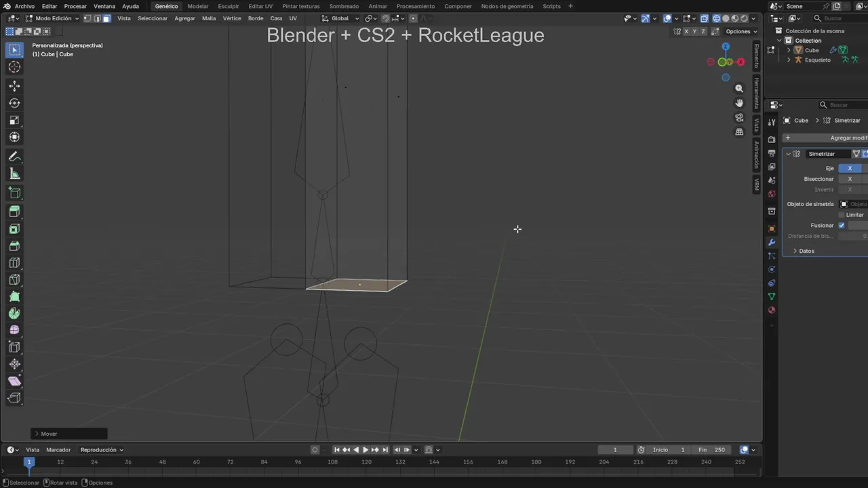This screenshot has height=488, width=868.
Task: Toggle Limitar checkbox
Action: 842,214
